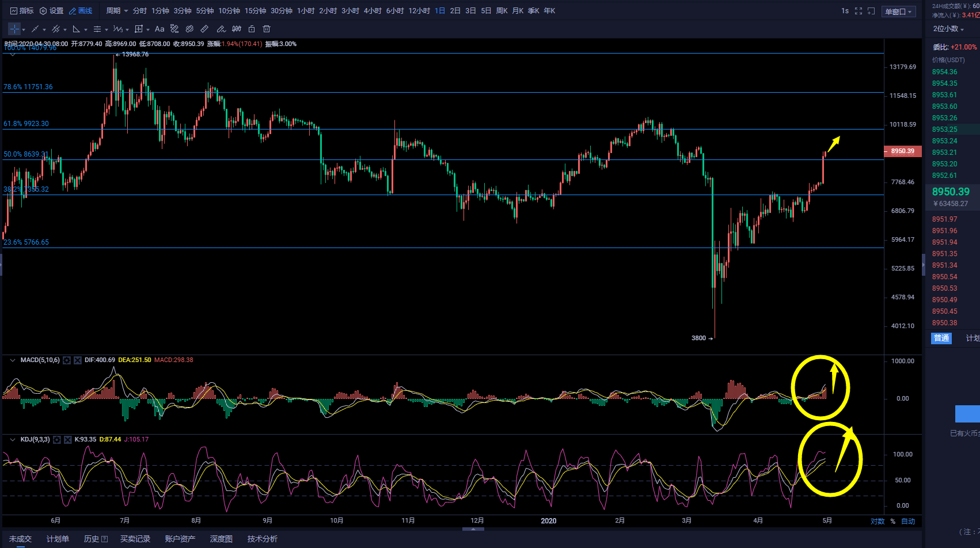Screen dimensions: 980x548
Task: Open the 单窗口 window layout dropdown
Action: 898,12
